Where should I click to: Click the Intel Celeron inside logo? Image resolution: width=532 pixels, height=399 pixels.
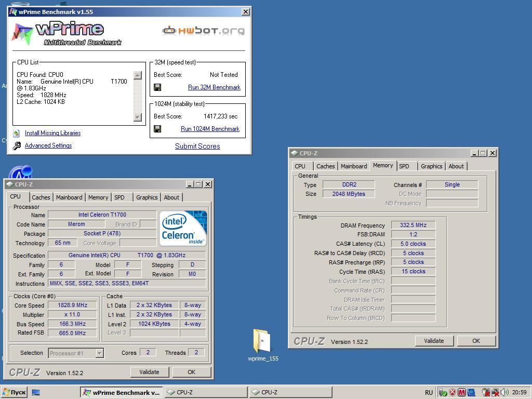183,229
